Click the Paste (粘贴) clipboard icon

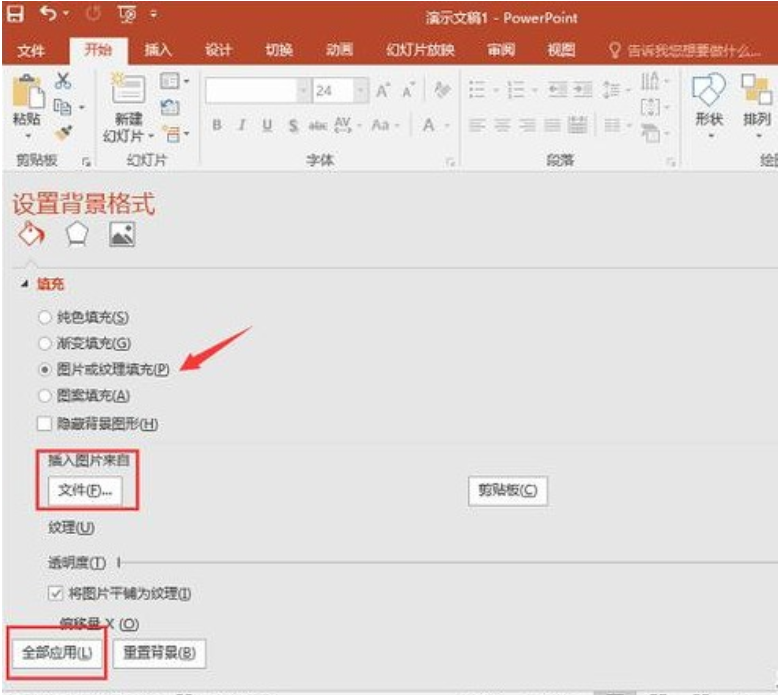click(x=26, y=100)
